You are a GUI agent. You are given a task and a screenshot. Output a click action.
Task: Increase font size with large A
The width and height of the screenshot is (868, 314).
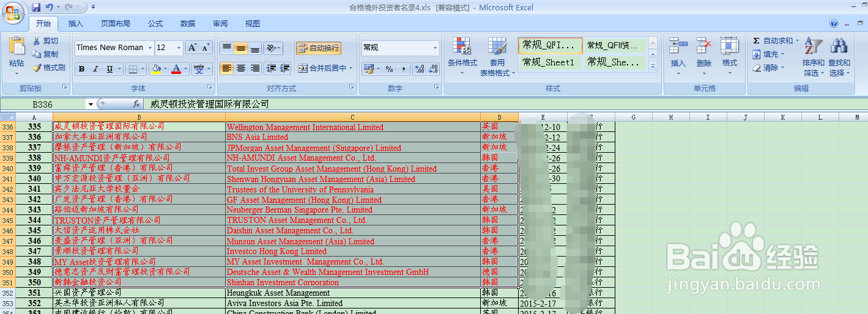coord(192,48)
